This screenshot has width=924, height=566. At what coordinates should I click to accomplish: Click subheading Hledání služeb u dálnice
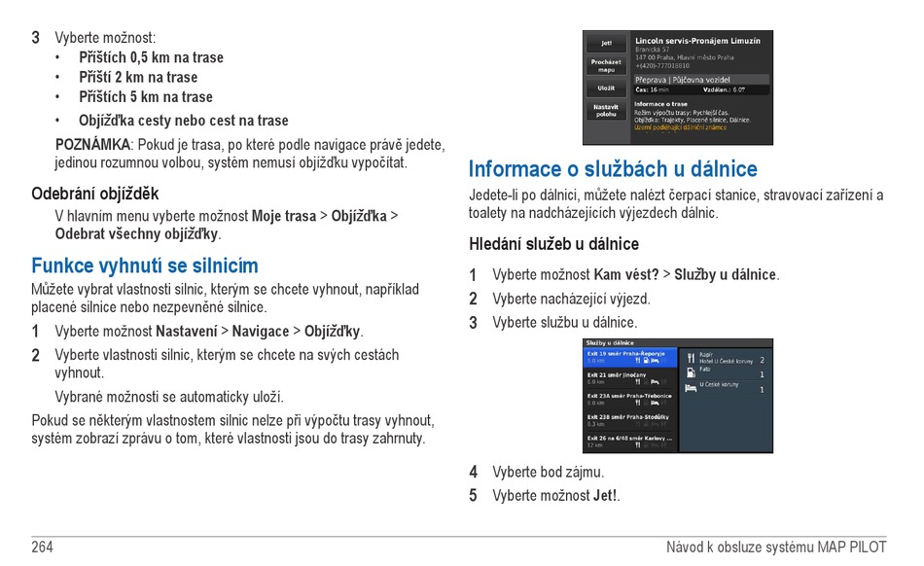(x=554, y=244)
